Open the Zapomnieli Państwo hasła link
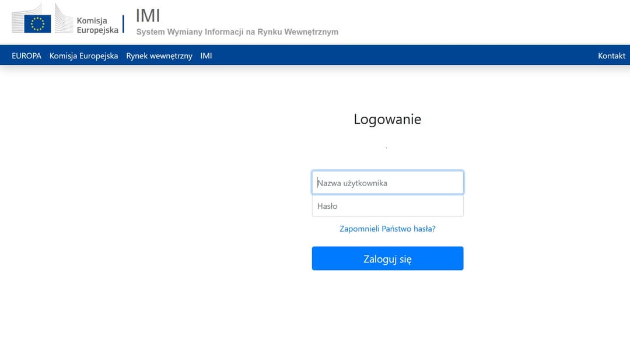 click(387, 229)
